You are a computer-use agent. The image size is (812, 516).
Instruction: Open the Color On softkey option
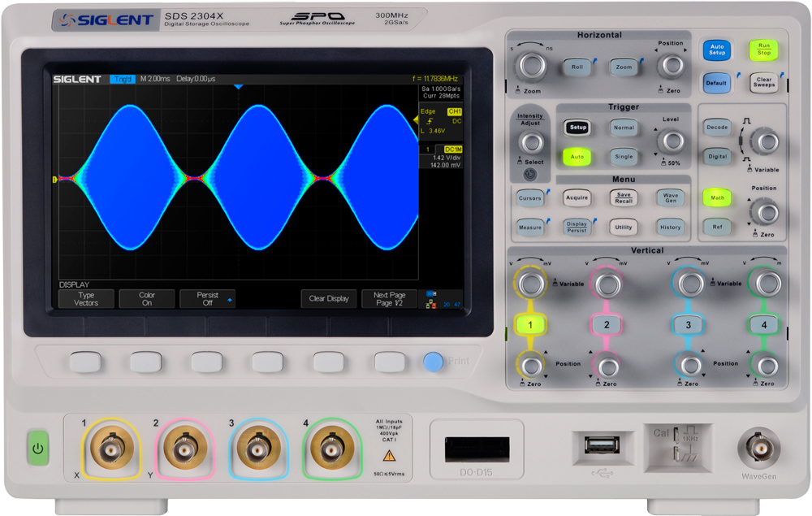[x=146, y=299]
